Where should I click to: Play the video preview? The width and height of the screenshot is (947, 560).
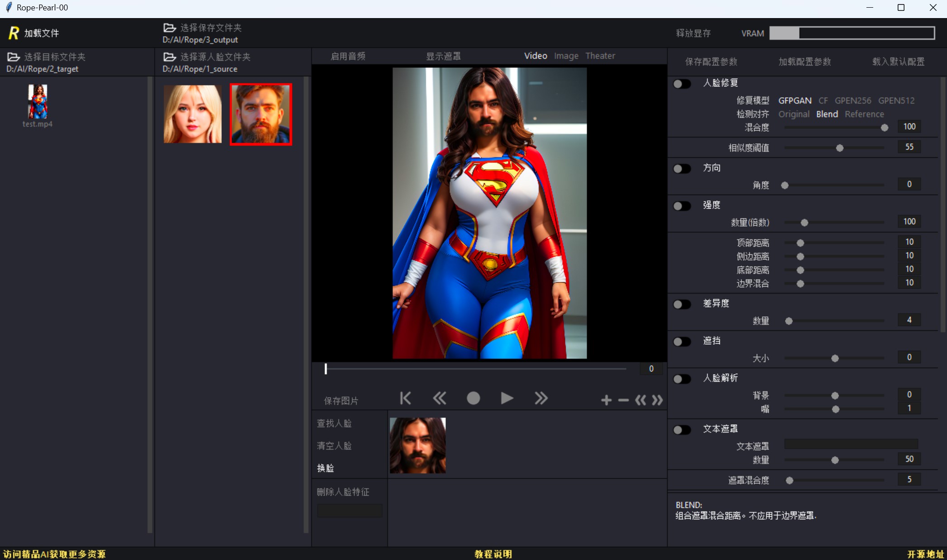pos(507,398)
